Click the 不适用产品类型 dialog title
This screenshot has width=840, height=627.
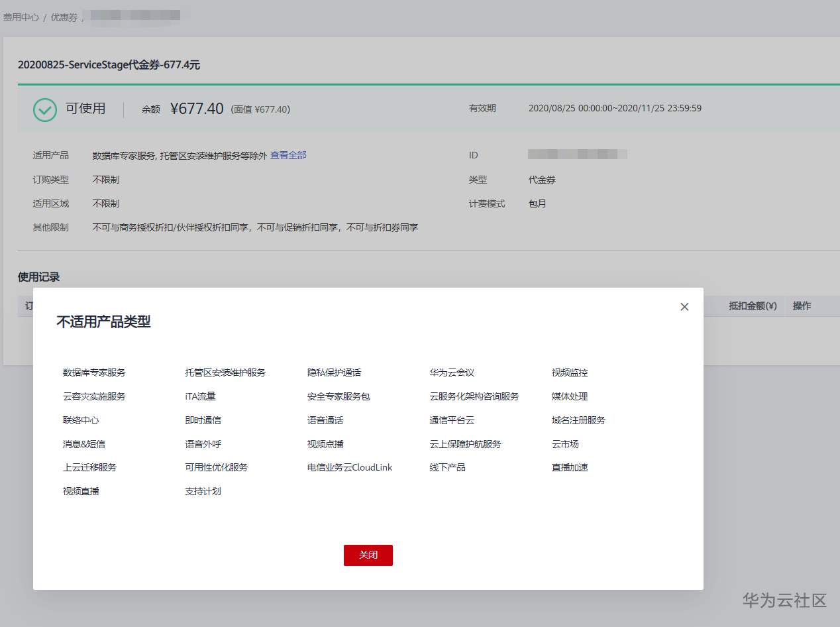(x=103, y=322)
